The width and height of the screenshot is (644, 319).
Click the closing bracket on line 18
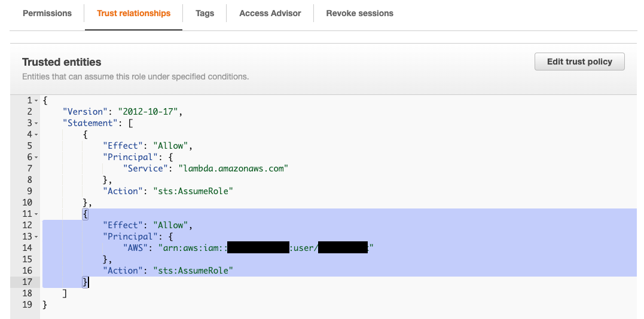[x=65, y=293]
